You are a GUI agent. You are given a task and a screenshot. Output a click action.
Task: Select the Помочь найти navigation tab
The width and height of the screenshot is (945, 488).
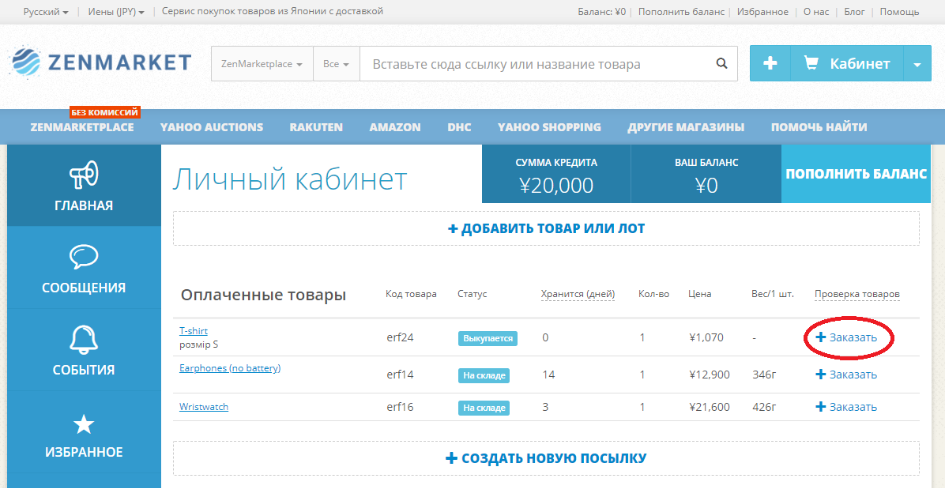tap(819, 127)
